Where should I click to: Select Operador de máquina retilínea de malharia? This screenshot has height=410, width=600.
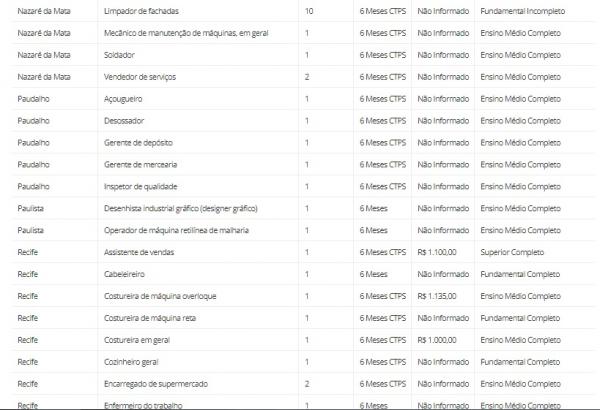(x=176, y=230)
